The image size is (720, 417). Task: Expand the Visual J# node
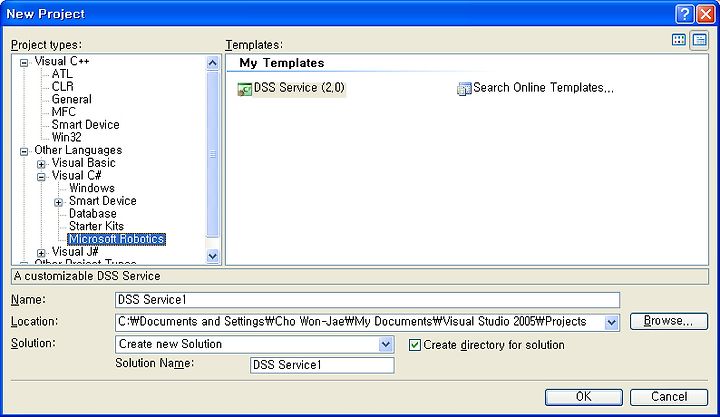tap(41, 253)
